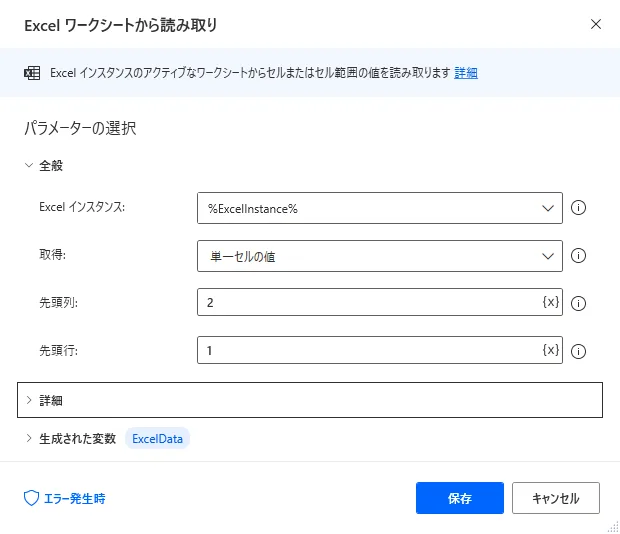This screenshot has height=534, width=620.
Task: Collapse the 全般 section
Action: 29,165
